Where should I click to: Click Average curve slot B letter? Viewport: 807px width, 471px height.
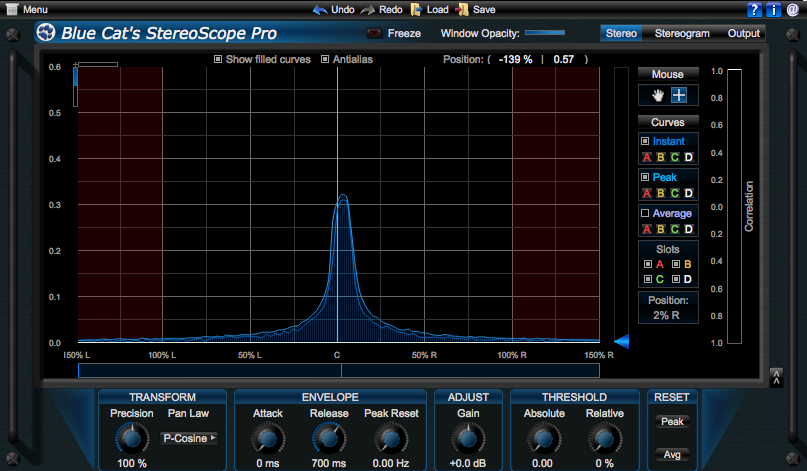pyautogui.click(x=661, y=229)
